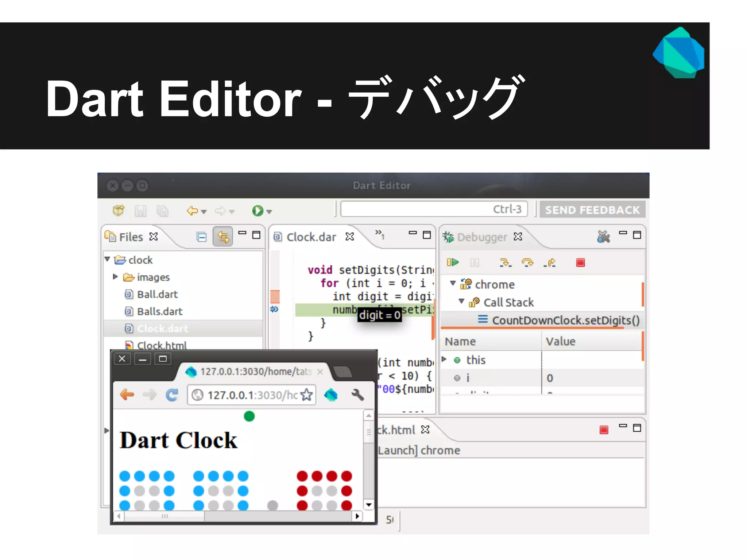747x560 pixels.
Task: Click the SEND FEEDBACK button
Action: [592, 210]
